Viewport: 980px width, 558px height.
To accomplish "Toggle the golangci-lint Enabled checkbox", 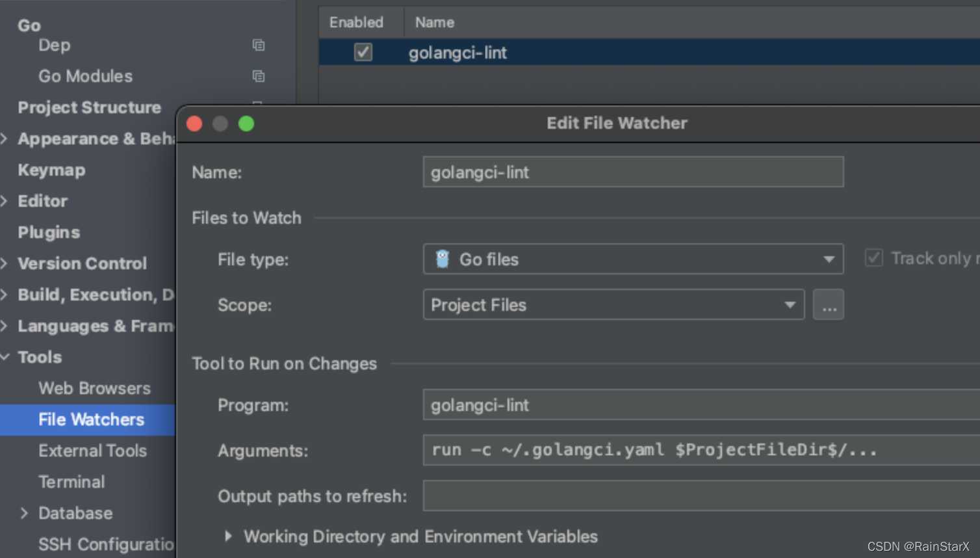I will point(363,52).
